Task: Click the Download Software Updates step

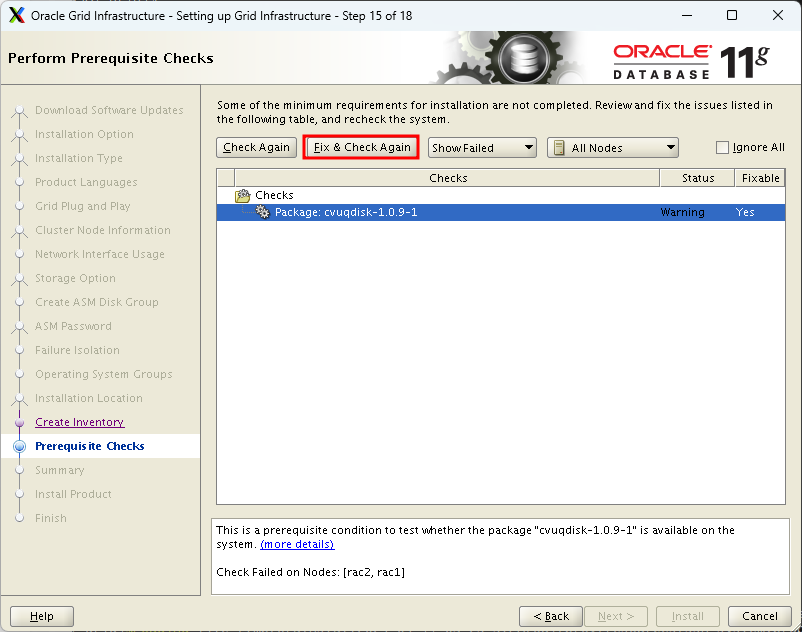Action: (x=109, y=110)
